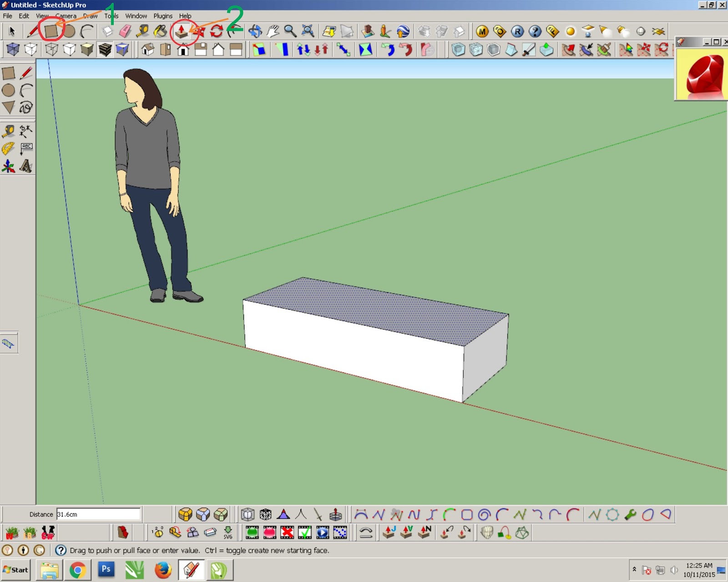Expand the Window menu
Image resolution: width=728 pixels, height=582 pixels.
pos(136,16)
